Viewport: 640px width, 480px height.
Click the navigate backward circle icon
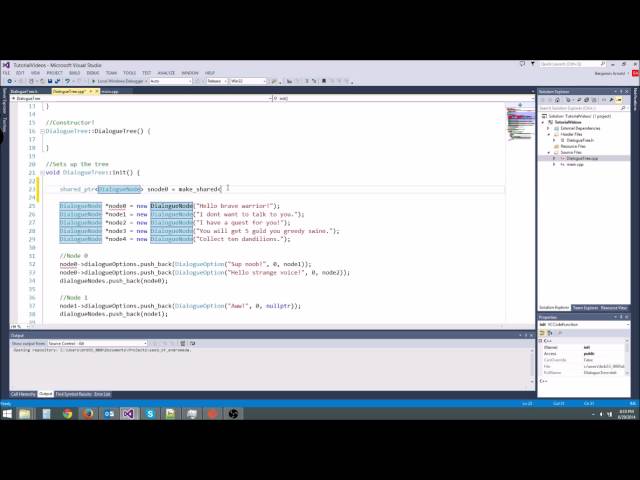[x=9, y=81]
